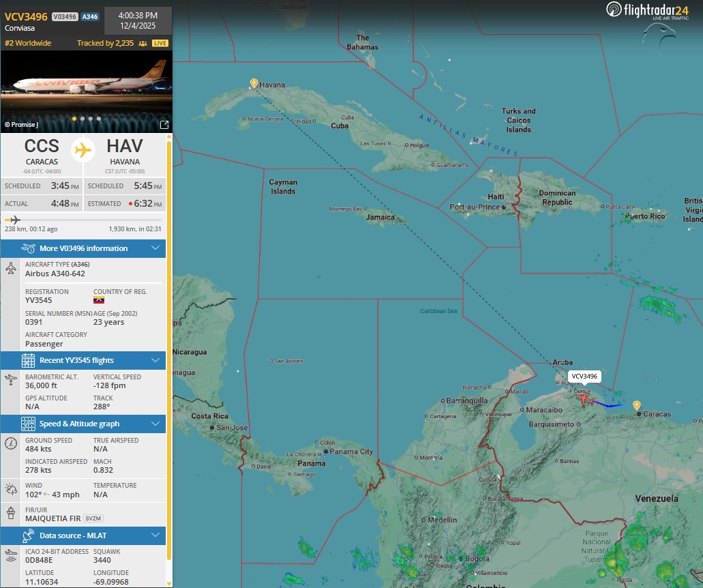Collapse the Speed & Altitude graph section
Image resolution: width=703 pixels, height=588 pixels.
155,424
